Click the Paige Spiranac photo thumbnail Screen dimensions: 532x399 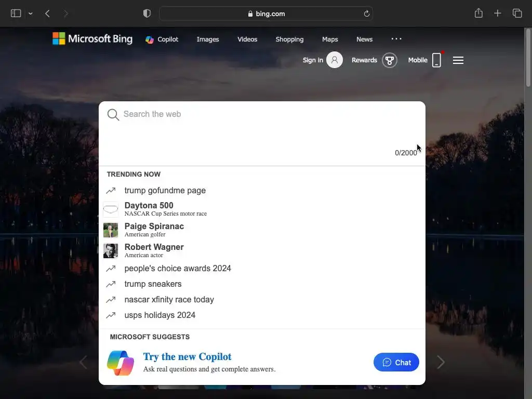point(111,230)
